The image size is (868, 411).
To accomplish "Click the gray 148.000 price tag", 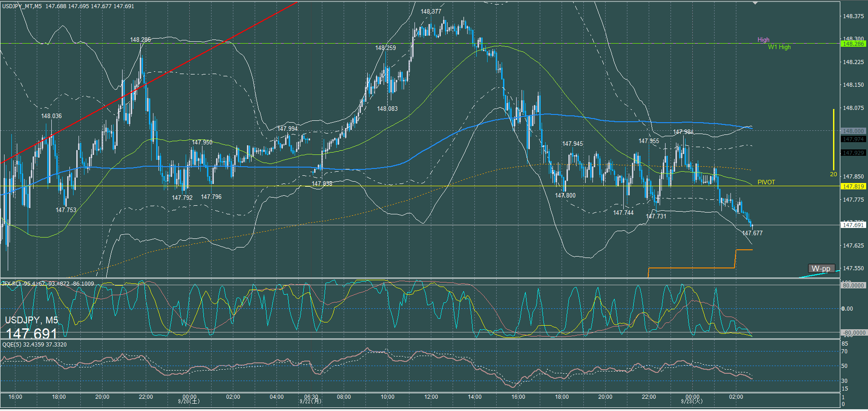I will click(x=853, y=131).
